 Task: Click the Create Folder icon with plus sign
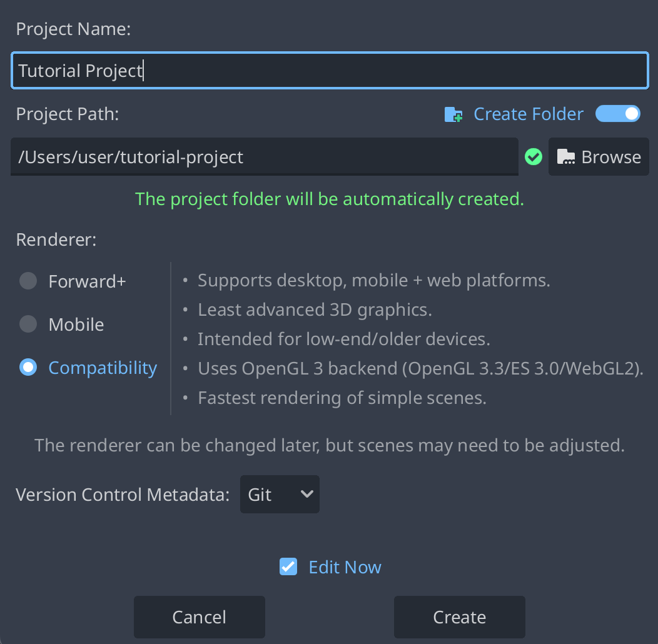[x=453, y=114]
